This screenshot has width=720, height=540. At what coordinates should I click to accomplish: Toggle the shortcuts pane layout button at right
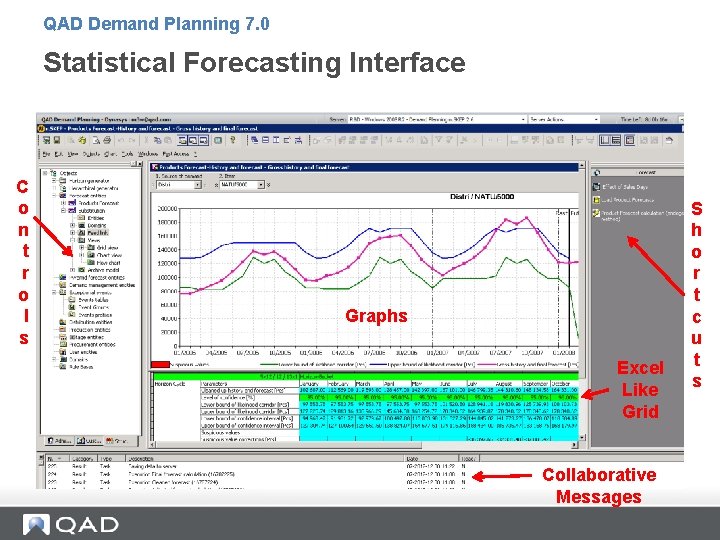(630, 140)
